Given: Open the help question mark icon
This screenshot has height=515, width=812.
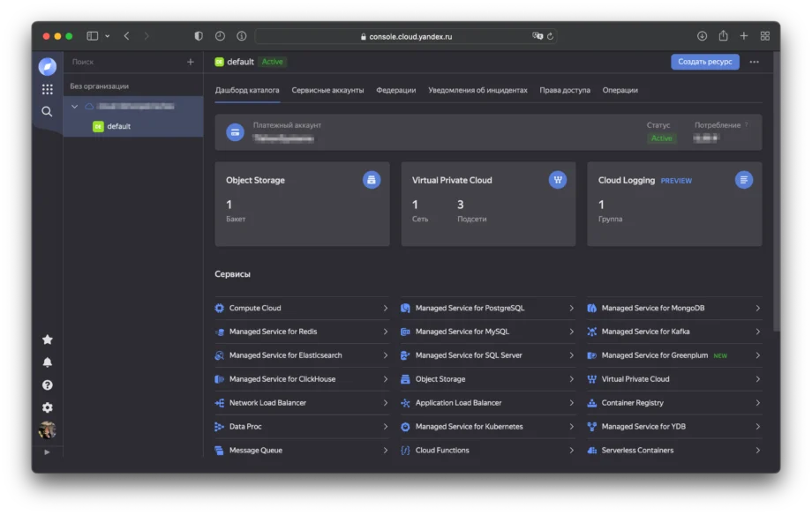Looking at the screenshot, I should pyautogui.click(x=47, y=384).
